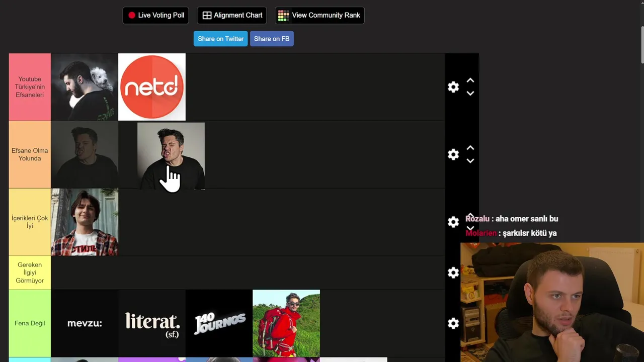Viewport: 644px width, 362px height.
Task: Select the plaid shirt guy tile
Action: click(x=85, y=222)
